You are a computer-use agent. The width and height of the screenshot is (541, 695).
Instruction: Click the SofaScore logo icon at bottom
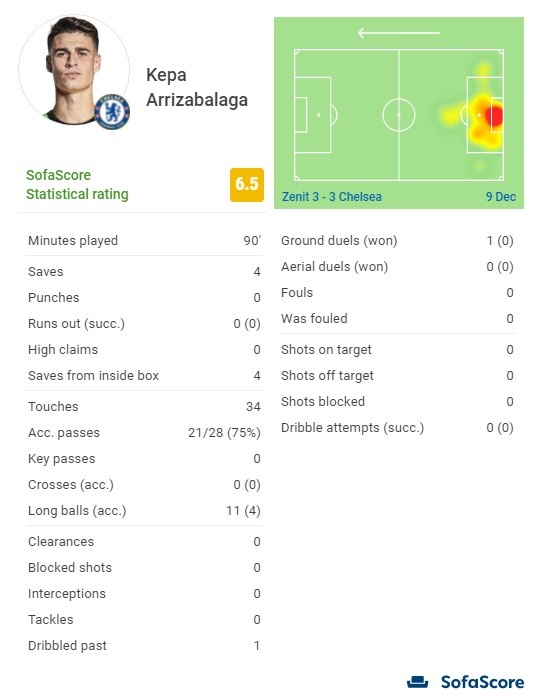point(417,682)
